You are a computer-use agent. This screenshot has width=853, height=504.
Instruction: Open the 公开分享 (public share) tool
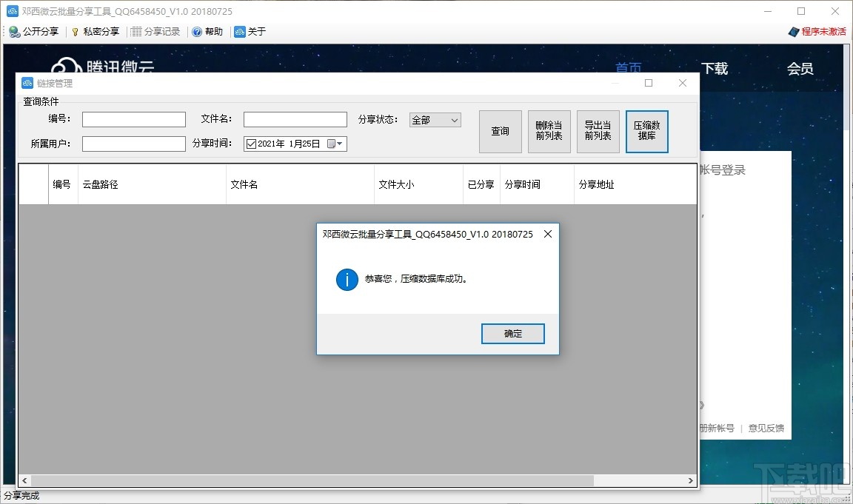tap(34, 31)
